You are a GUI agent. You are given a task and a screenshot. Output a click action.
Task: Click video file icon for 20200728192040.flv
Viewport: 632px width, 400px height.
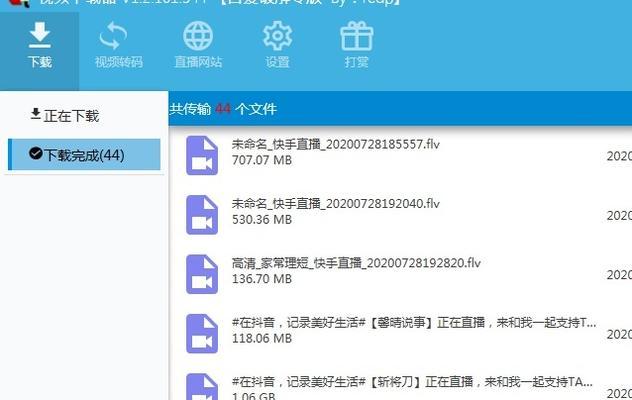[202, 215]
